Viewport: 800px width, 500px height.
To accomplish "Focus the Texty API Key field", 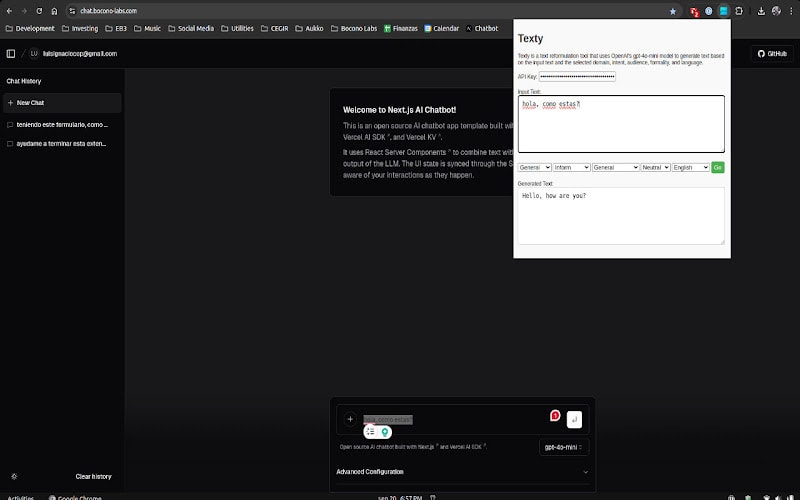I will pyautogui.click(x=577, y=77).
